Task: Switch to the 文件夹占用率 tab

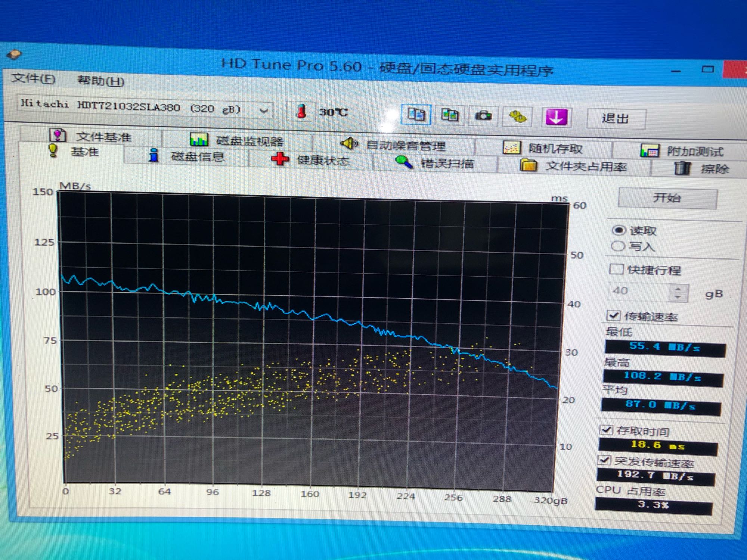Action: 574,166
